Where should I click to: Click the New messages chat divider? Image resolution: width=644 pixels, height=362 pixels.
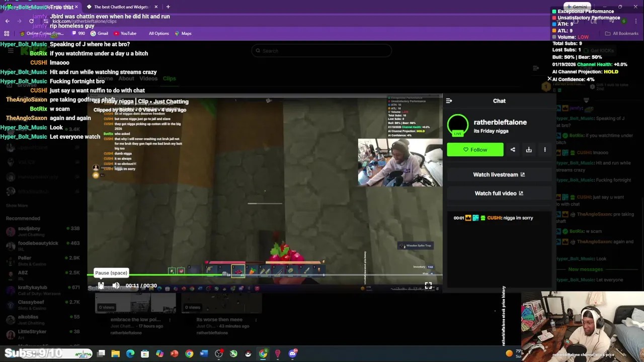[x=585, y=269]
